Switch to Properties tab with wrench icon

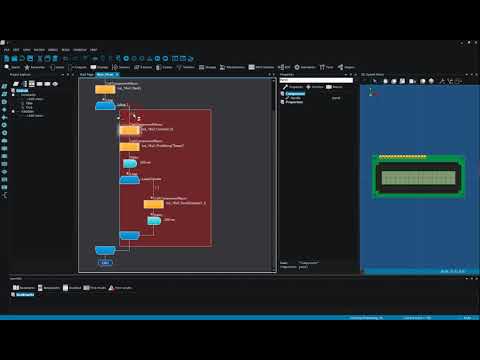click(x=293, y=87)
